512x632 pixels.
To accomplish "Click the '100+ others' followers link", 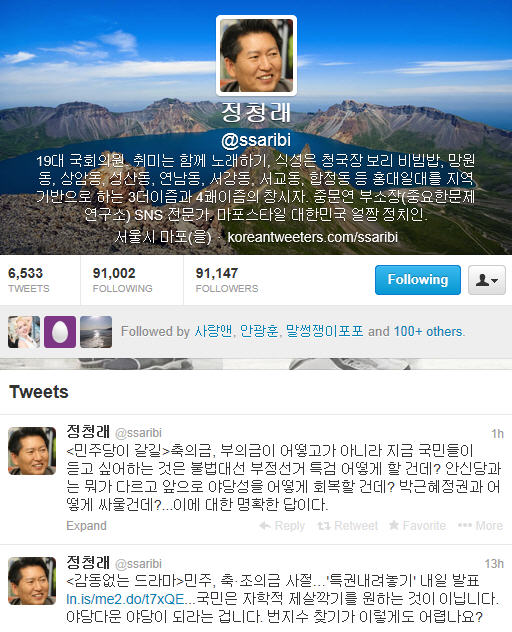I will click(x=428, y=331).
